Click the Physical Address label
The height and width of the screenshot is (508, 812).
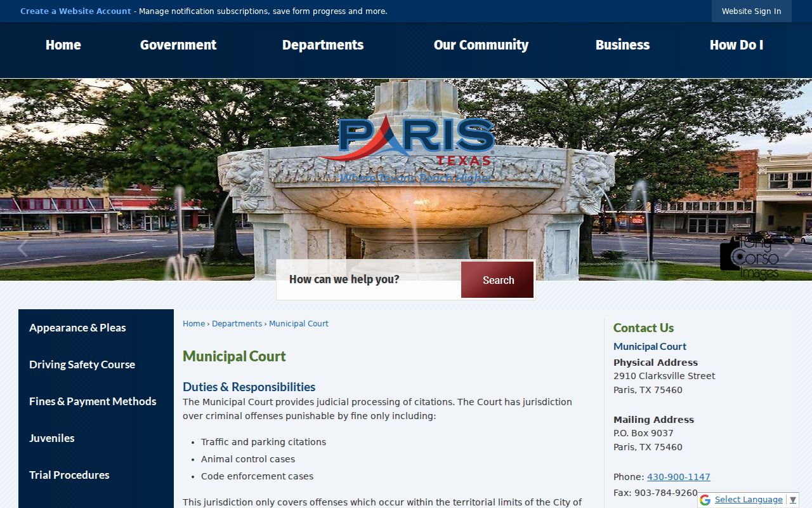(x=655, y=363)
